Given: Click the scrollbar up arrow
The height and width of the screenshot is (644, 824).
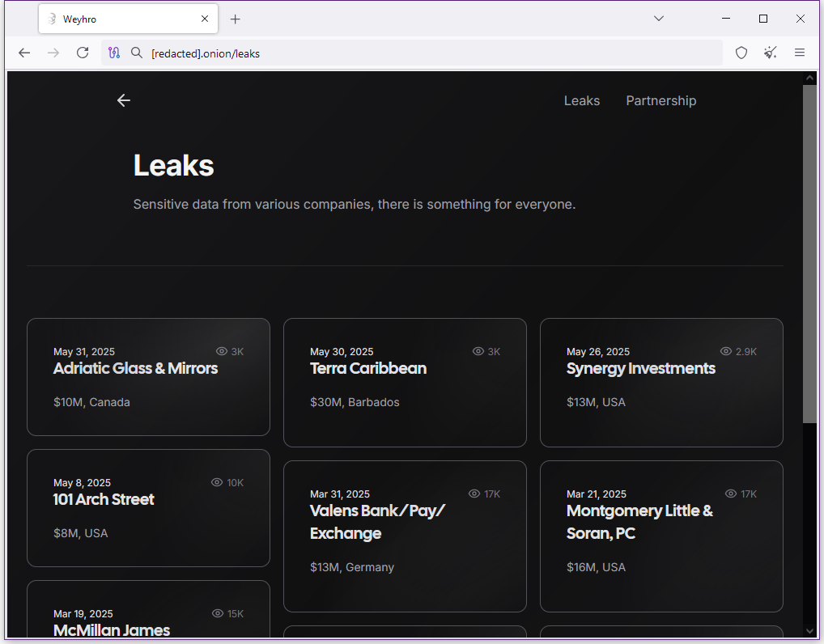Looking at the screenshot, I should 809,78.
